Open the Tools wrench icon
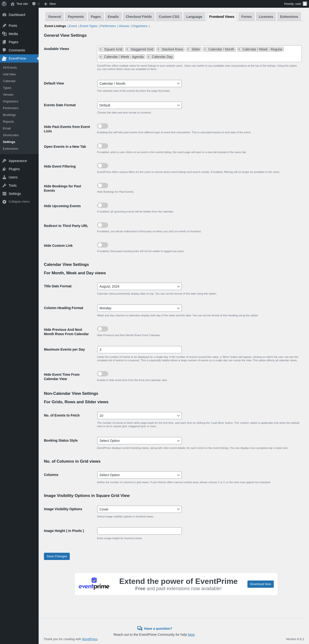Screen dimensions: 309x644 pyautogui.click(x=4, y=185)
